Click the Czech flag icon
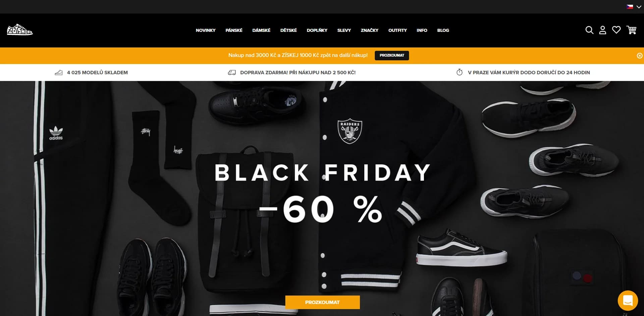The image size is (644, 316). click(x=630, y=7)
